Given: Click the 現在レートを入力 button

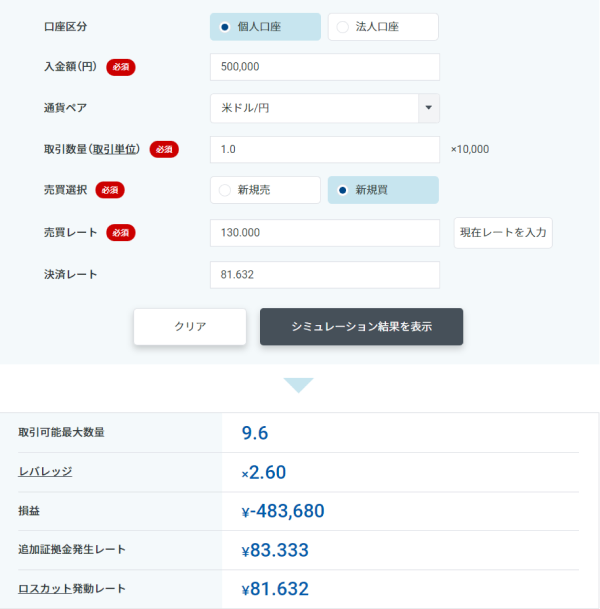Looking at the screenshot, I should [x=503, y=233].
